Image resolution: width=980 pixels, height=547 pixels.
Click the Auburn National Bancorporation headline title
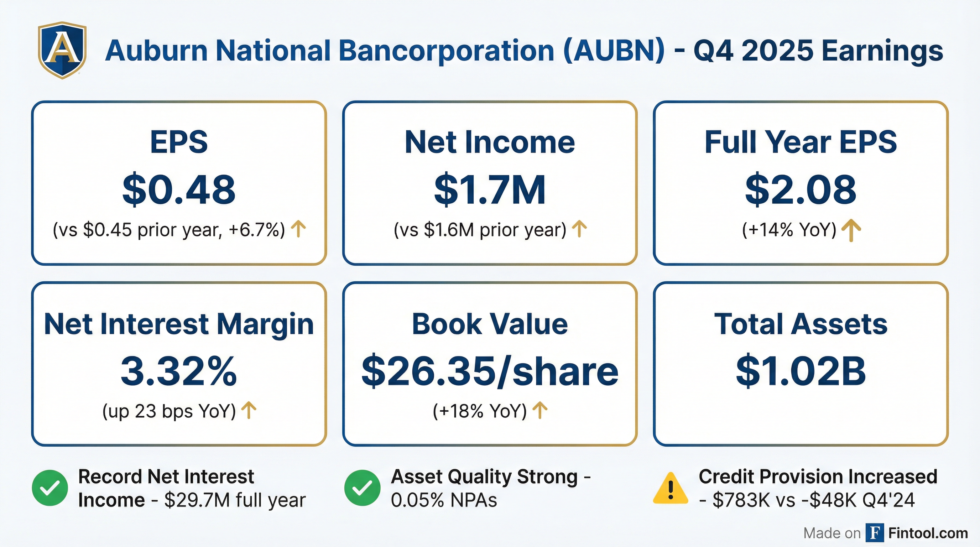524,51
